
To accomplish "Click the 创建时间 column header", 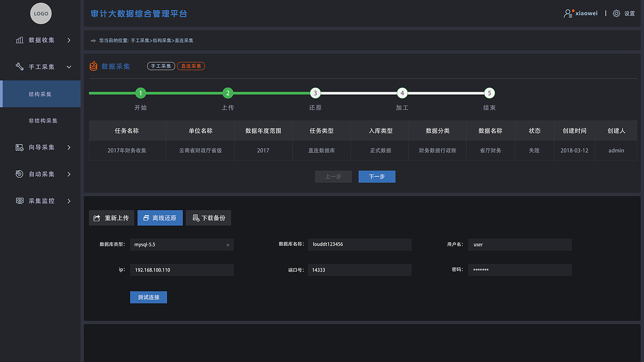I will (574, 131).
